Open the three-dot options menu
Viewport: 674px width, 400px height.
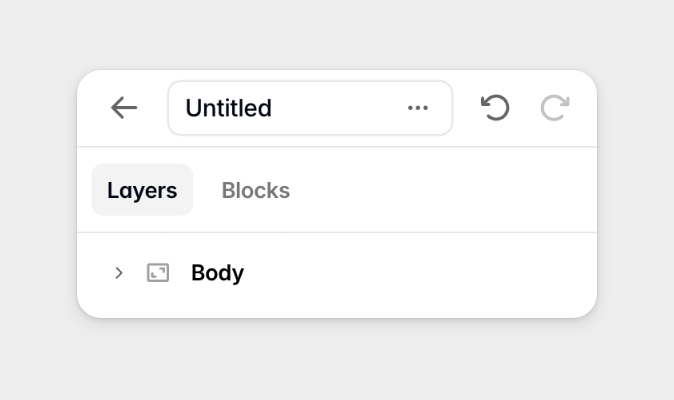tap(418, 108)
